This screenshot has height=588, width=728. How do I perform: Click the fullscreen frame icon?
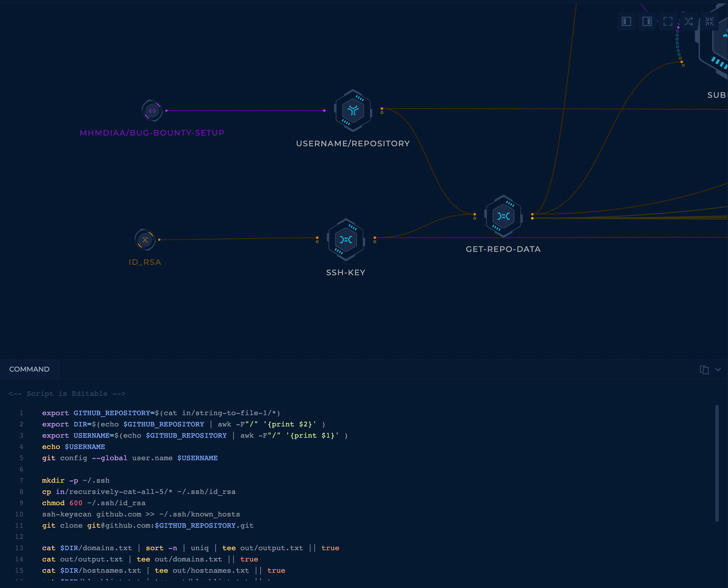pyautogui.click(x=668, y=22)
